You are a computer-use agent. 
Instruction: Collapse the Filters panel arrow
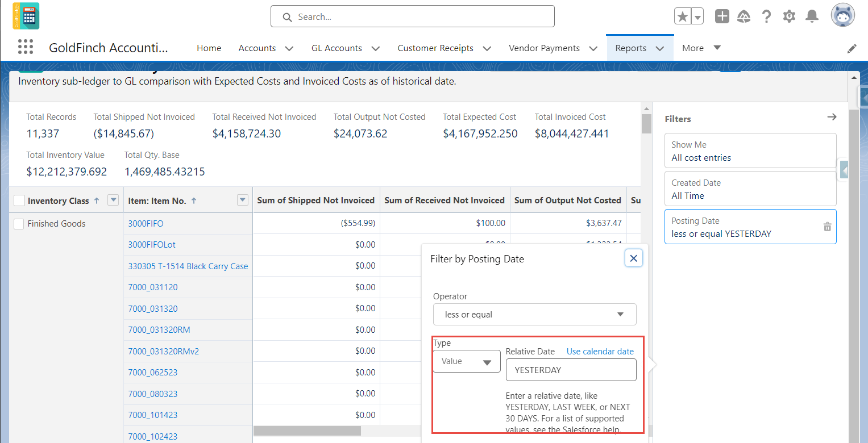(832, 116)
